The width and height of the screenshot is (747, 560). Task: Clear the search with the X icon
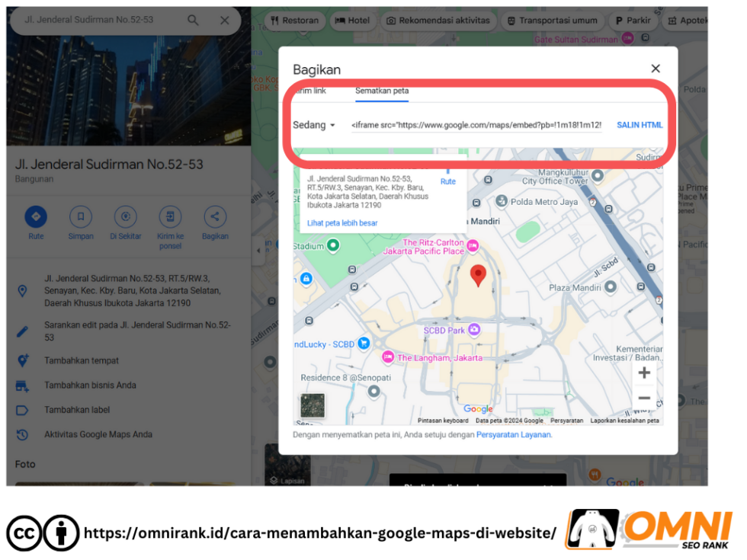coord(224,20)
